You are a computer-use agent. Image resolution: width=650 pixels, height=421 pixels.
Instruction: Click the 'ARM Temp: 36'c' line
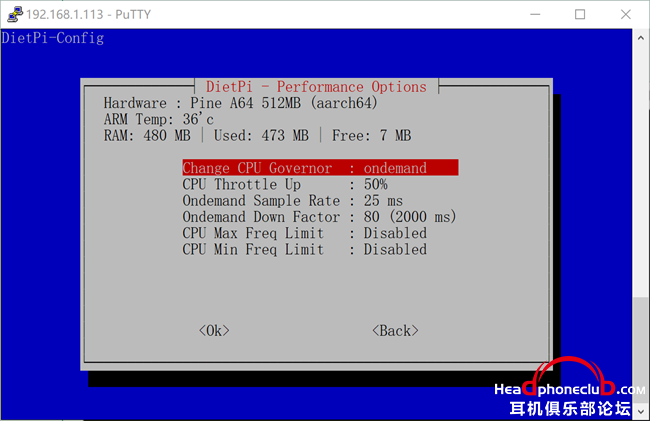(x=158, y=119)
